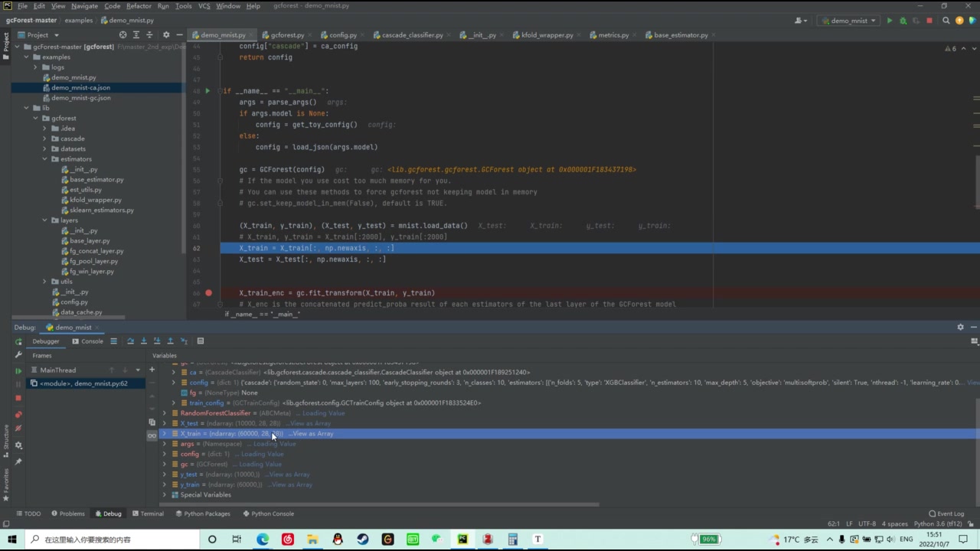This screenshot has height=551, width=980.
Task: Open the Refactor menu
Action: point(139,6)
